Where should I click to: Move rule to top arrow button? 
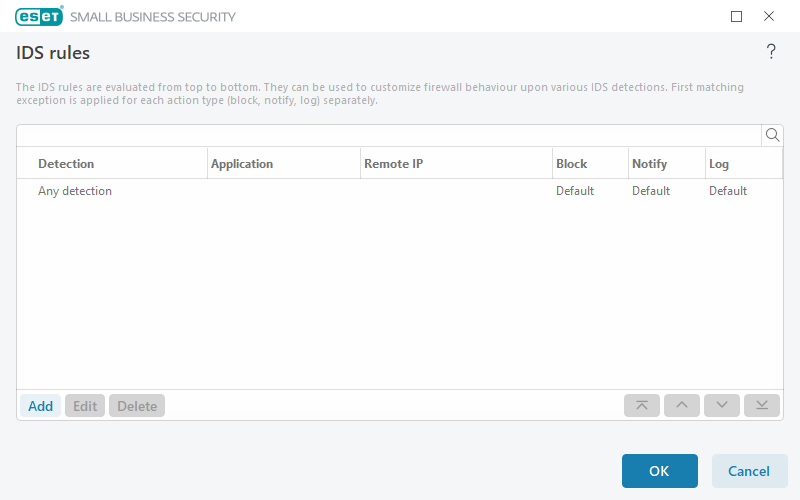642,405
